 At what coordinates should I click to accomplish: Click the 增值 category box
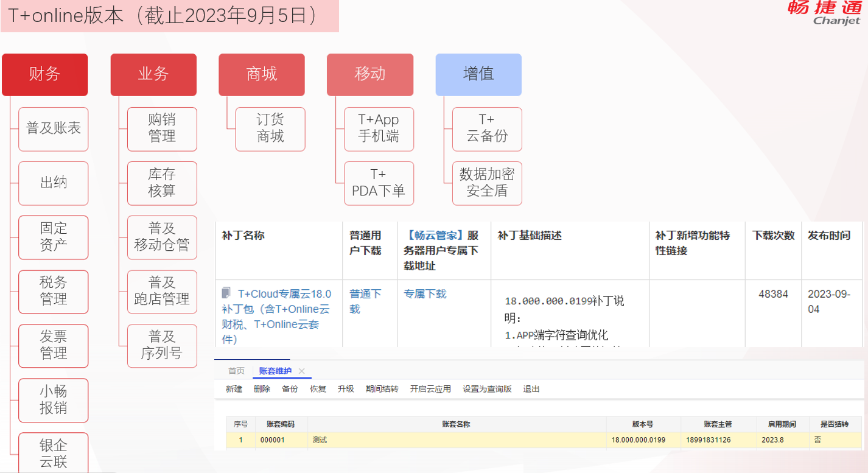[x=478, y=74]
